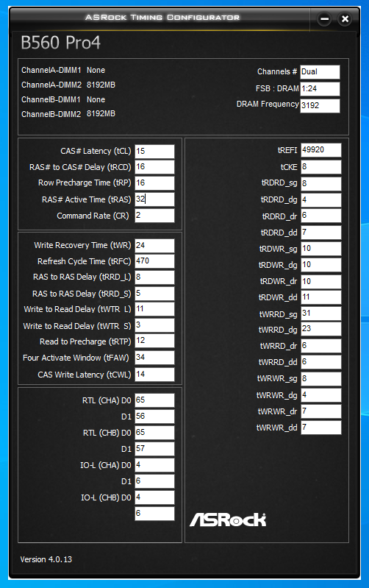Click the tWRRD_dr value field

(x=321, y=346)
